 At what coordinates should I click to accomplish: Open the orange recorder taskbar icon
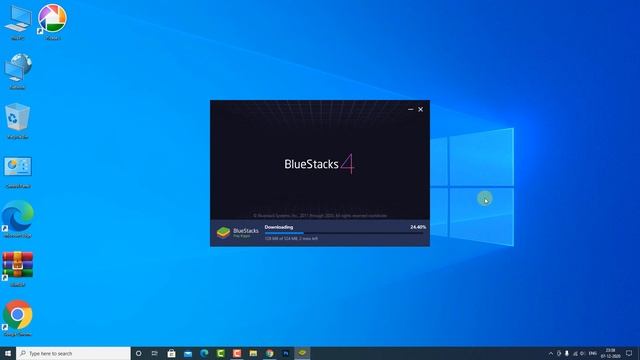coord(237,353)
